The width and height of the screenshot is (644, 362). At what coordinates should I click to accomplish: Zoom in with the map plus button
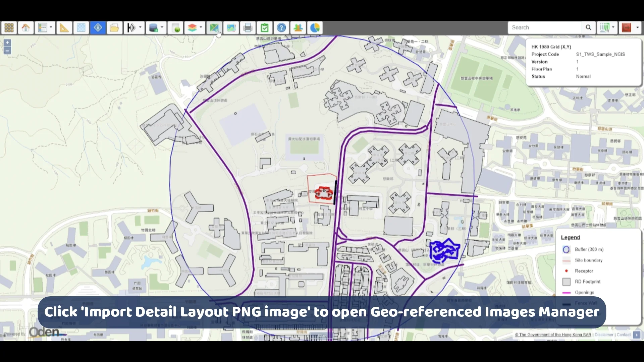pyautogui.click(x=7, y=43)
